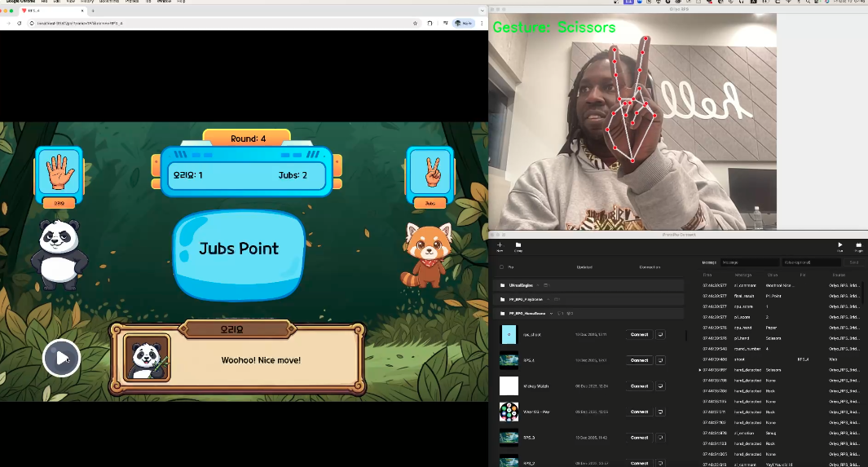Click the Message input field
The image size is (868, 467).
750,262
